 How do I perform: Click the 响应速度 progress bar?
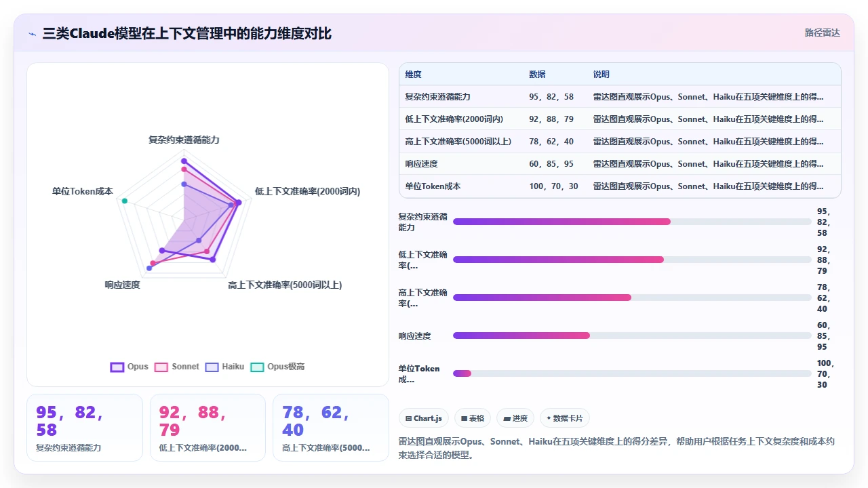click(x=632, y=335)
